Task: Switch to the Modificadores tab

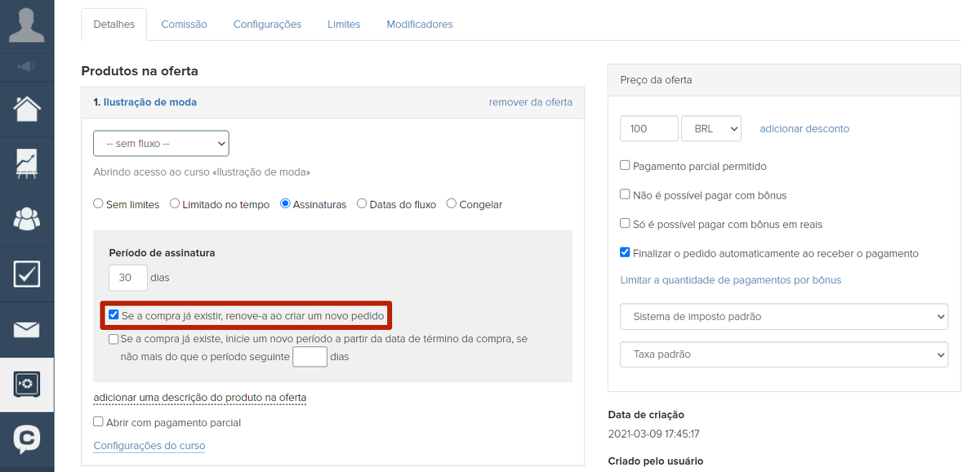Action: [420, 24]
